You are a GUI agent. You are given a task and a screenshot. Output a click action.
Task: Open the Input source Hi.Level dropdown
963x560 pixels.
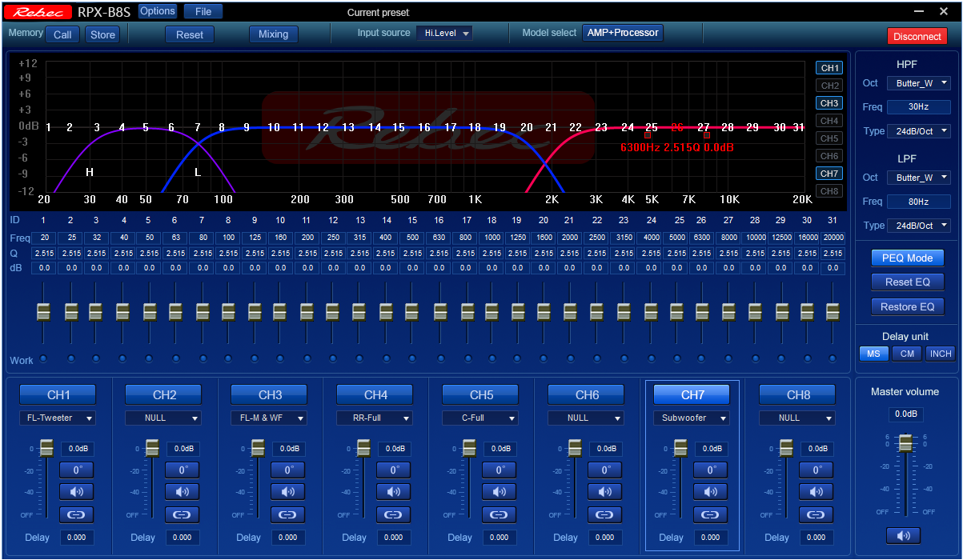(x=445, y=34)
